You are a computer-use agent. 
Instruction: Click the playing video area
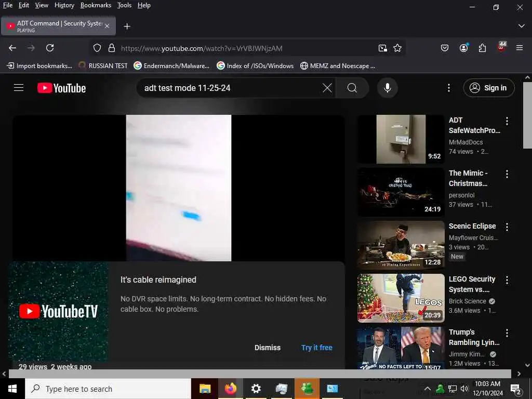179,188
